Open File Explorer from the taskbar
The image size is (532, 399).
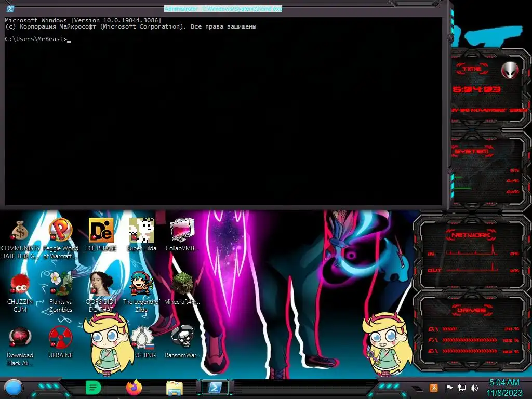pos(175,388)
